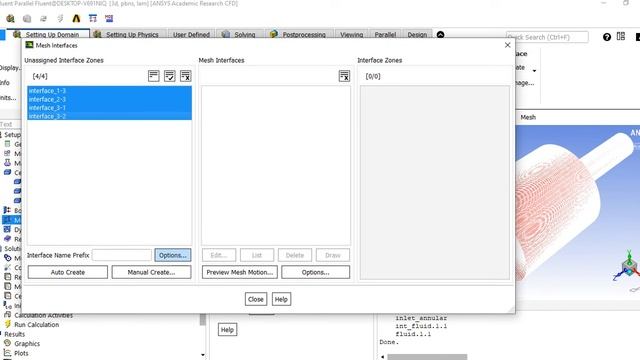Open the Parallel ribbon tab

click(385, 35)
